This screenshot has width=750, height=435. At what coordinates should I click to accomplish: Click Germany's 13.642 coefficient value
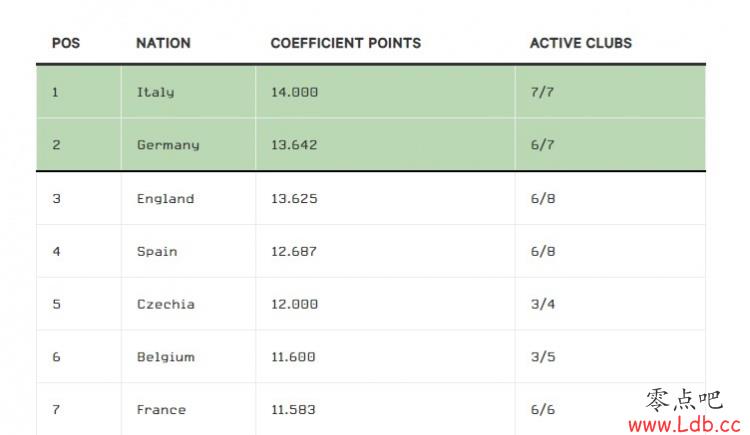[294, 145]
